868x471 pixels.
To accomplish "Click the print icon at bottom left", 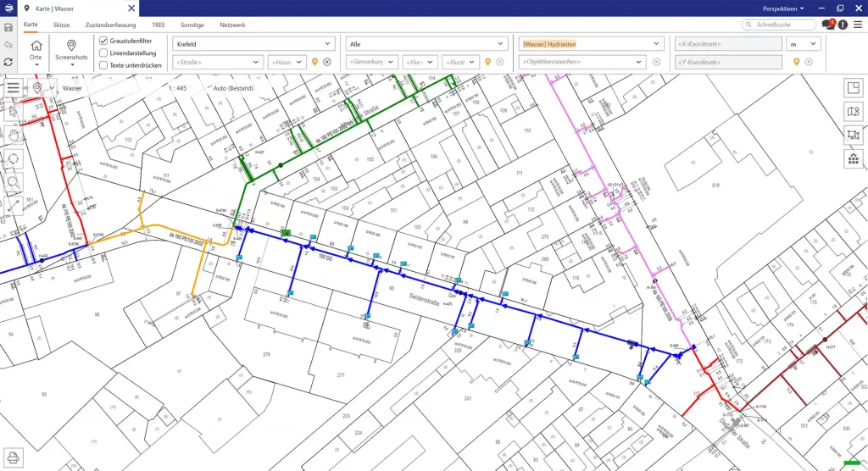I will [x=14, y=458].
